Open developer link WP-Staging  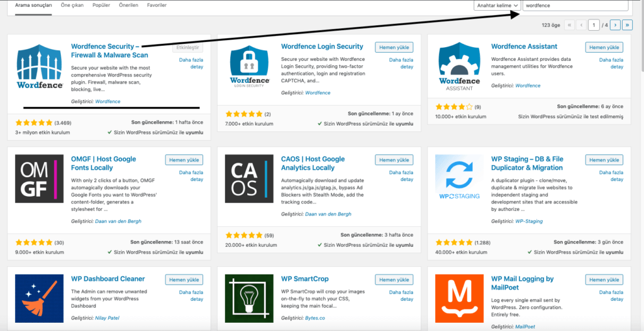pyautogui.click(x=529, y=221)
